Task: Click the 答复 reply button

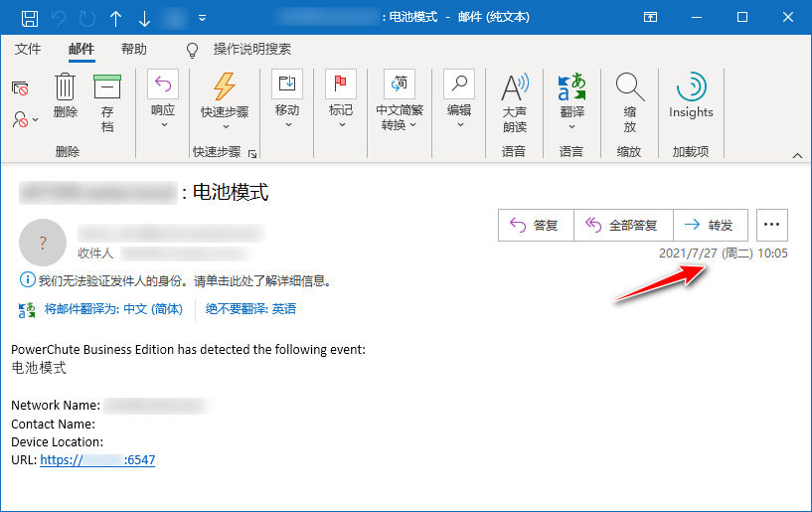Action: pos(536,225)
